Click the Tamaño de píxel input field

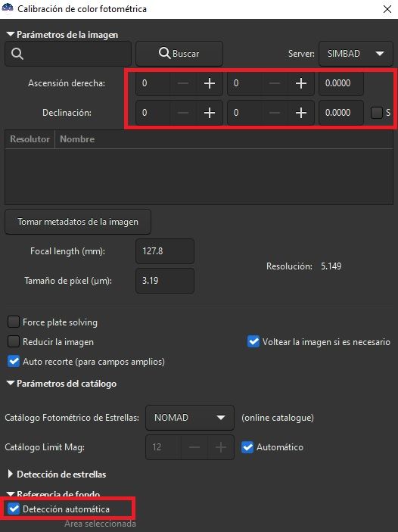165,281
